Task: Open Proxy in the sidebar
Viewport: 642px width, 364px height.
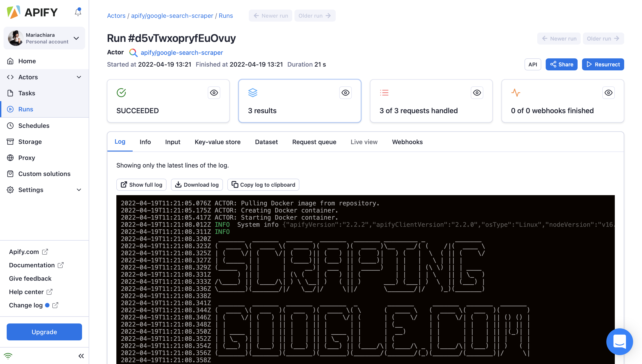Action: coord(44,158)
